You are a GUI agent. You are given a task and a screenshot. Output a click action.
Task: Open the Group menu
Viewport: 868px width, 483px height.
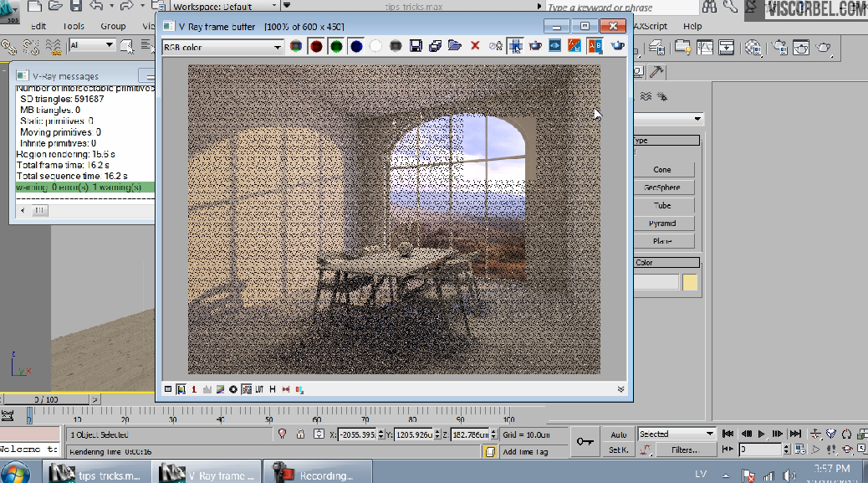point(113,26)
